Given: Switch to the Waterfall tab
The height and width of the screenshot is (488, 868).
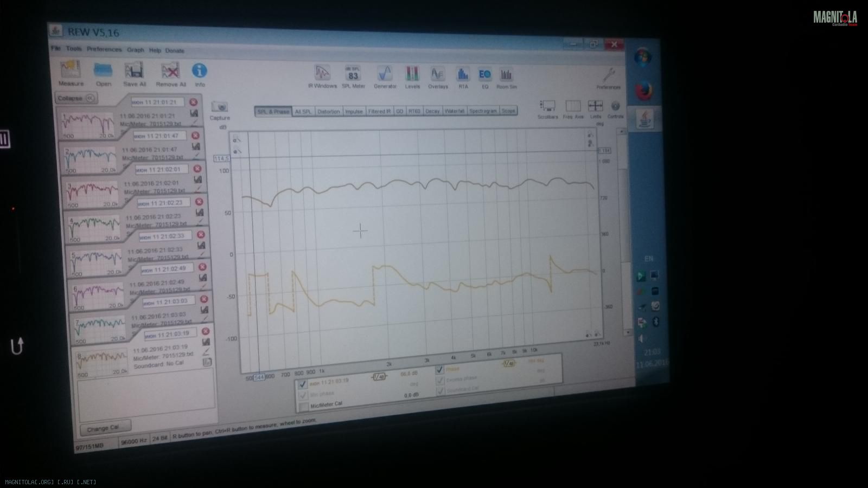Looking at the screenshot, I should point(455,111).
